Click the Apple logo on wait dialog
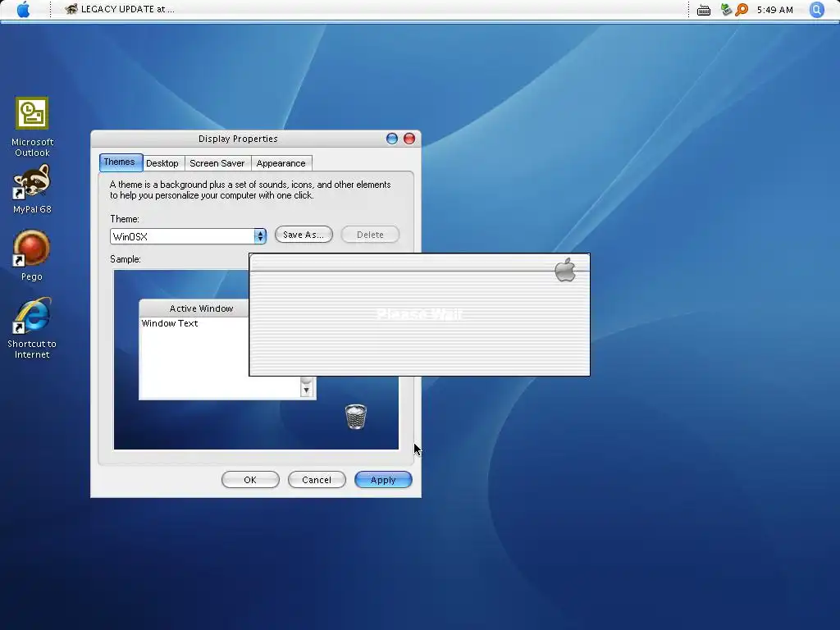This screenshot has height=630, width=840. tap(565, 269)
